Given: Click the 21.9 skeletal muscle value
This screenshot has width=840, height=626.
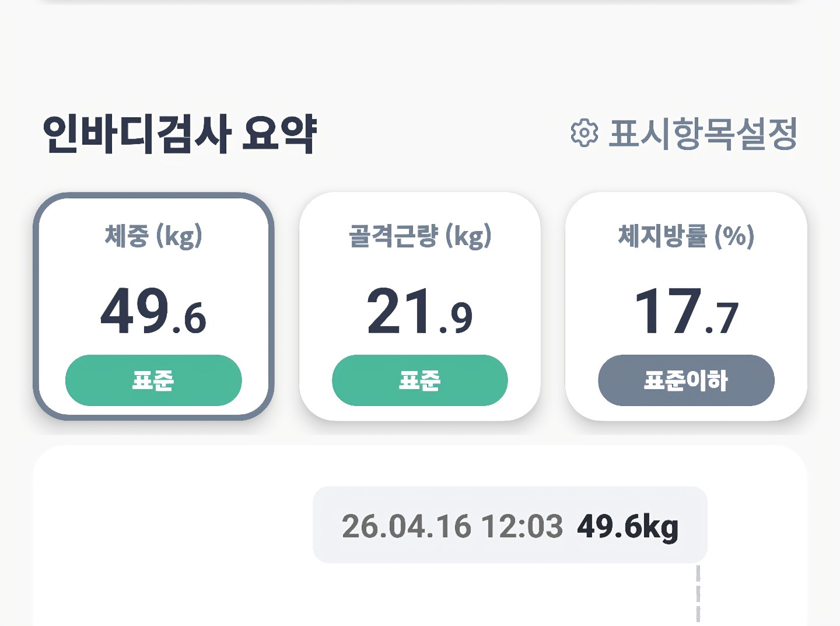Looking at the screenshot, I should tap(419, 312).
